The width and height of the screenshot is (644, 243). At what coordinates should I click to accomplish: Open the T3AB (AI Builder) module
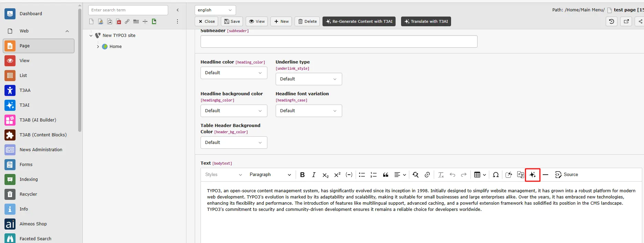point(39,120)
